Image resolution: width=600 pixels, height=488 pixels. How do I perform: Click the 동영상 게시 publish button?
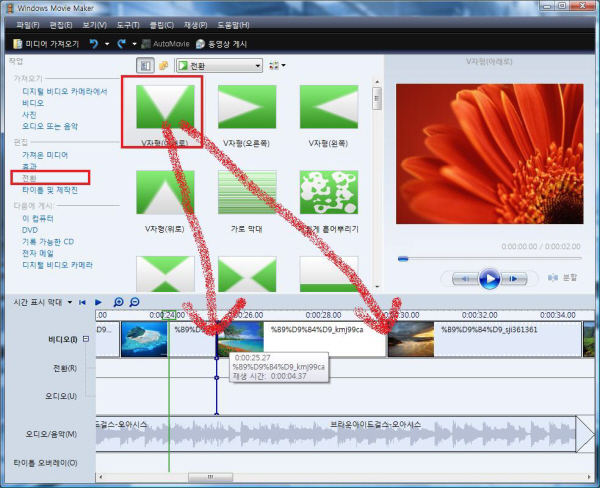[x=221, y=44]
